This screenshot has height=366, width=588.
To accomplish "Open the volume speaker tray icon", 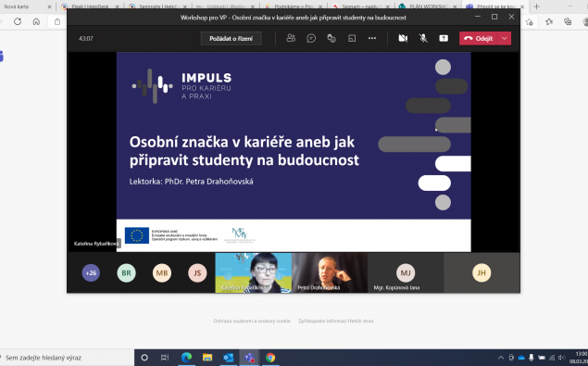I will click(x=561, y=358).
